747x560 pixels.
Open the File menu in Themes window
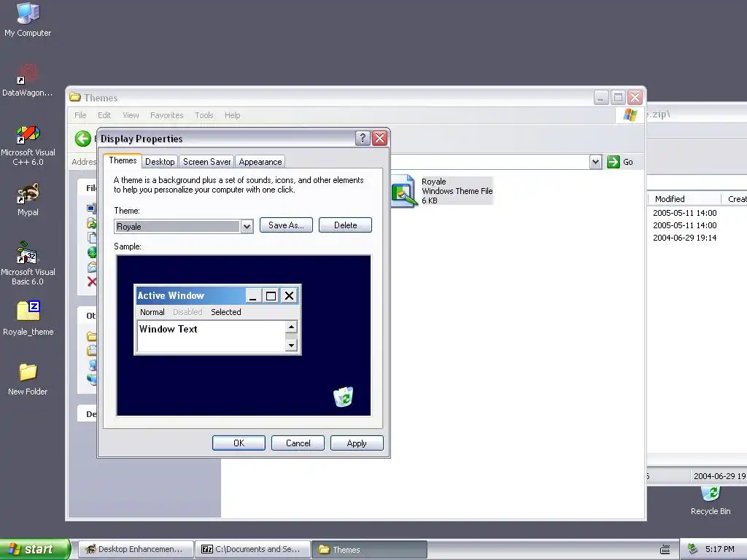(80, 115)
